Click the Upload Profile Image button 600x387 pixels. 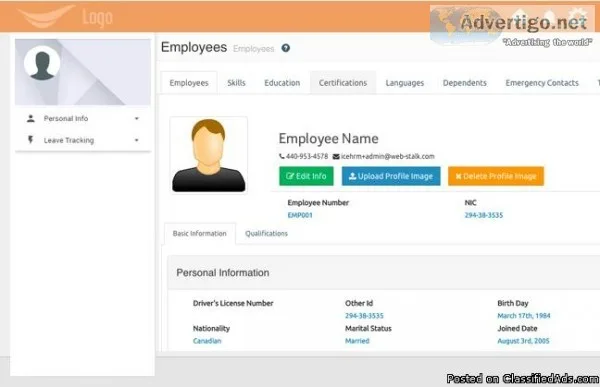click(391, 176)
